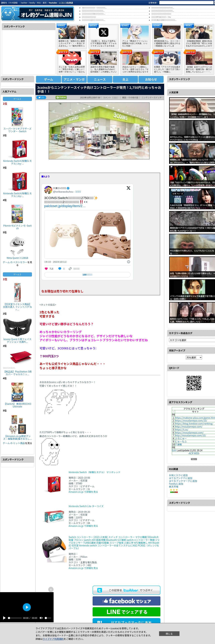215x644 pixels.
Task: Close the floating video player
Action: (51, 589)
